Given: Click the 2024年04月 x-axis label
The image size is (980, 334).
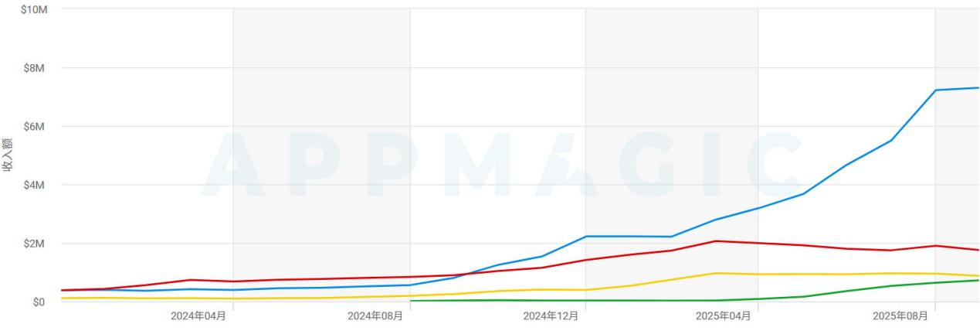Looking at the screenshot, I should [x=198, y=316].
